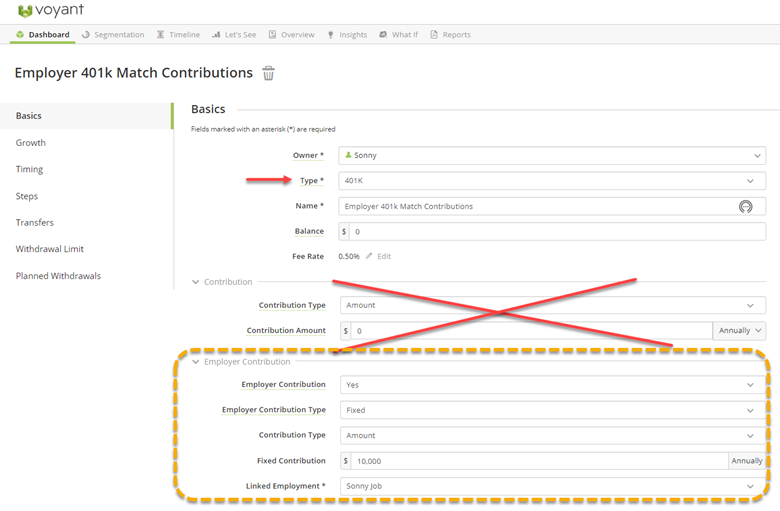Click the pencil icon next to Fee Rate
The height and width of the screenshot is (511, 780).
pos(369,256)
